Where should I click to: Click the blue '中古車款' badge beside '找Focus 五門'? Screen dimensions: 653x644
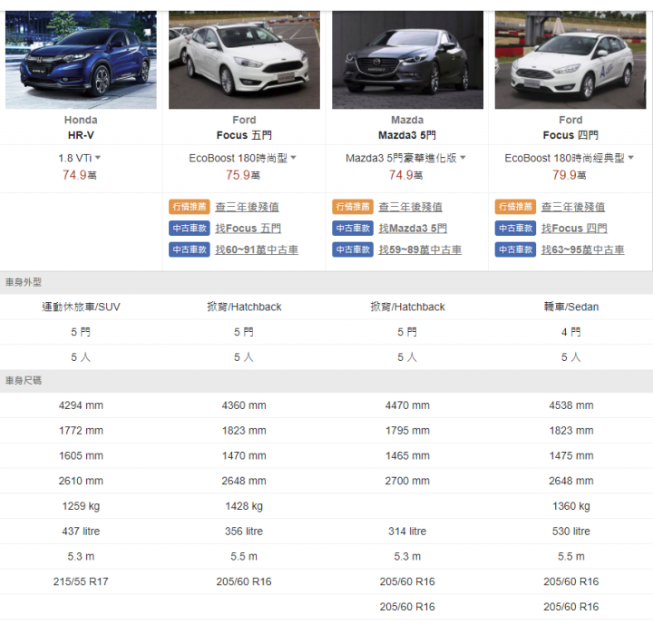190,229
